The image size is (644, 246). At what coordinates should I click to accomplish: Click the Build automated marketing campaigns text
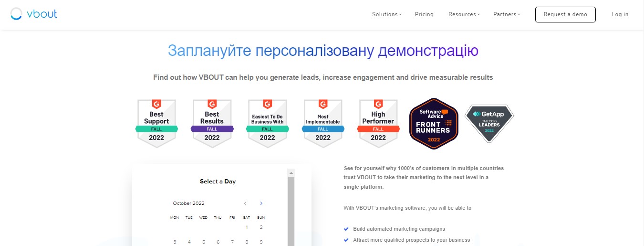point(399,229)
